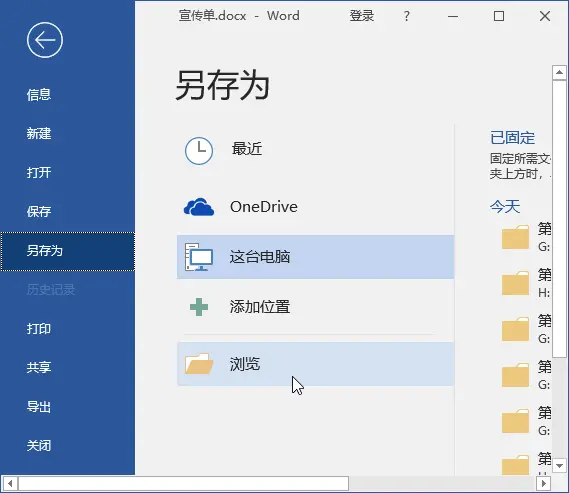The image size is (569, 493).
Task: Choose 添加位置 label
Action: pos(260,307)
